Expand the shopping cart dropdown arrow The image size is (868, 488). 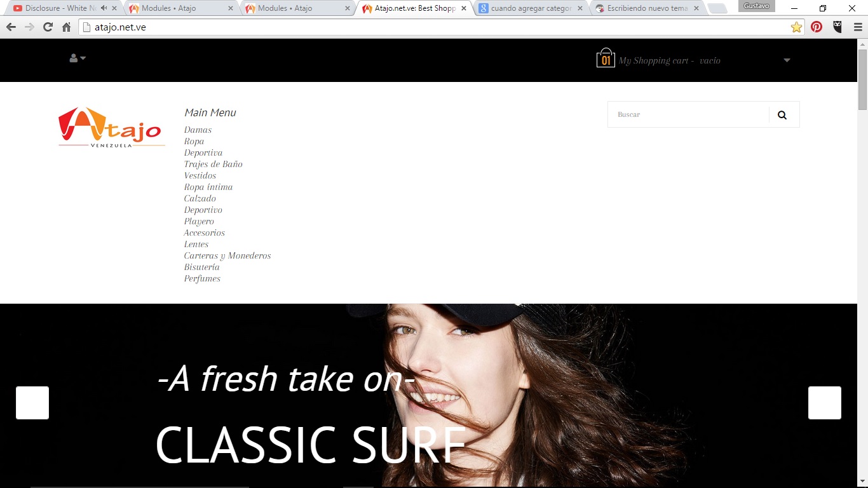(787, 60)
